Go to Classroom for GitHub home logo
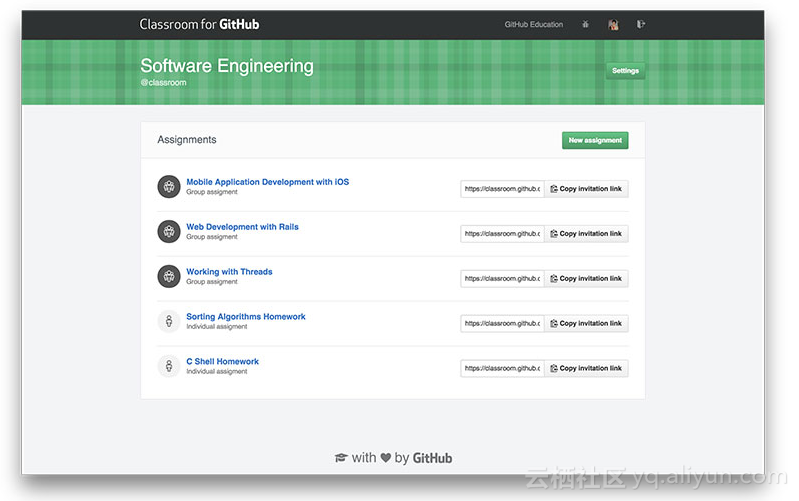Viewport: 799px width, 501px height. coord(199,24)
